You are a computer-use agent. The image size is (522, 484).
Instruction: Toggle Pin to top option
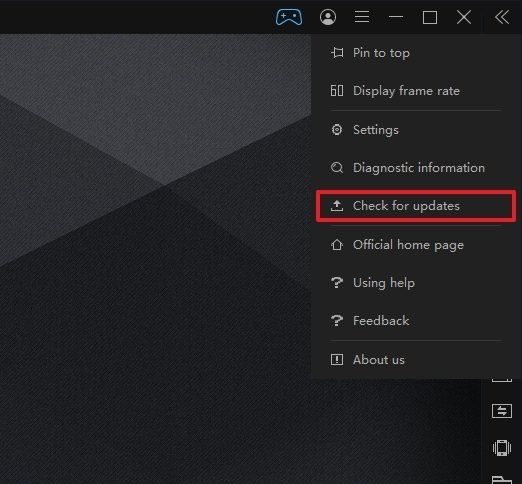pos(414,53)
